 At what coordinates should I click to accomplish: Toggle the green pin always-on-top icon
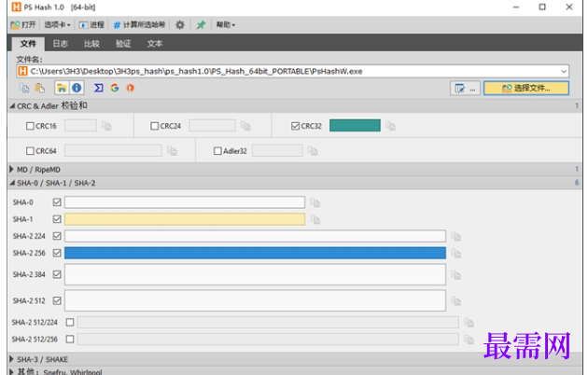[x=201, y=25]
